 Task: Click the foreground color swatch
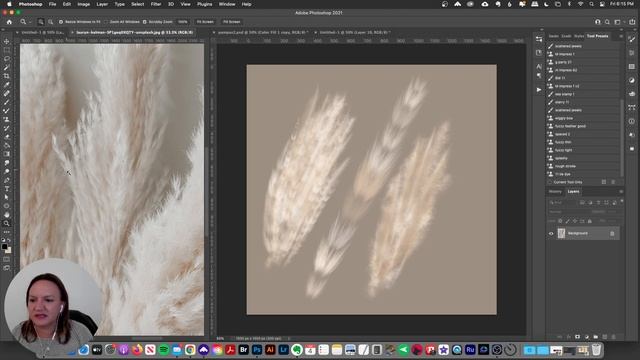(4, 247)
